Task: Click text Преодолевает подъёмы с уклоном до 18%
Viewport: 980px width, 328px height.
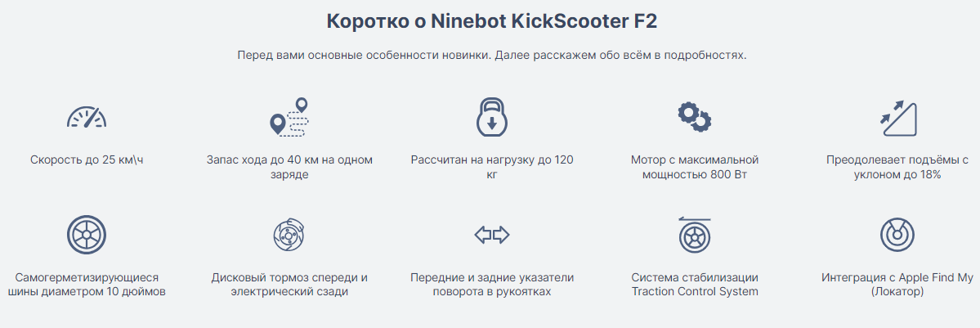Action: [898, 167]
